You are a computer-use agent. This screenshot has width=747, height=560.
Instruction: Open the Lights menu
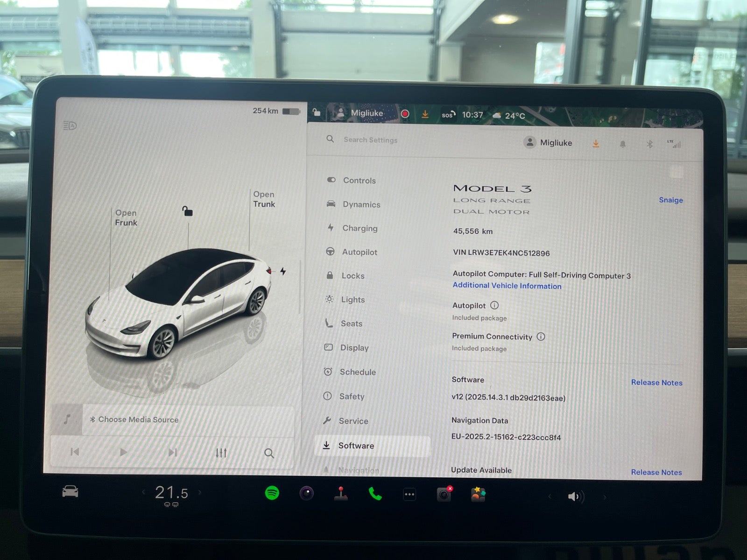[x=345, y=299]
